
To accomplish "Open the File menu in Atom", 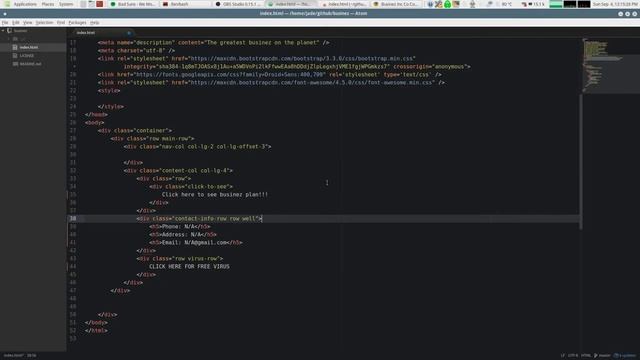I will click(5, 22).
